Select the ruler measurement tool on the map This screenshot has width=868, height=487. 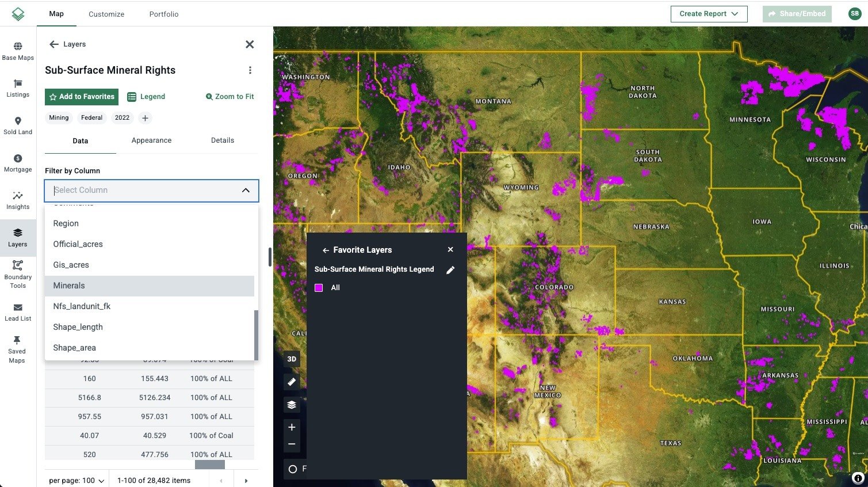[292, 381]
